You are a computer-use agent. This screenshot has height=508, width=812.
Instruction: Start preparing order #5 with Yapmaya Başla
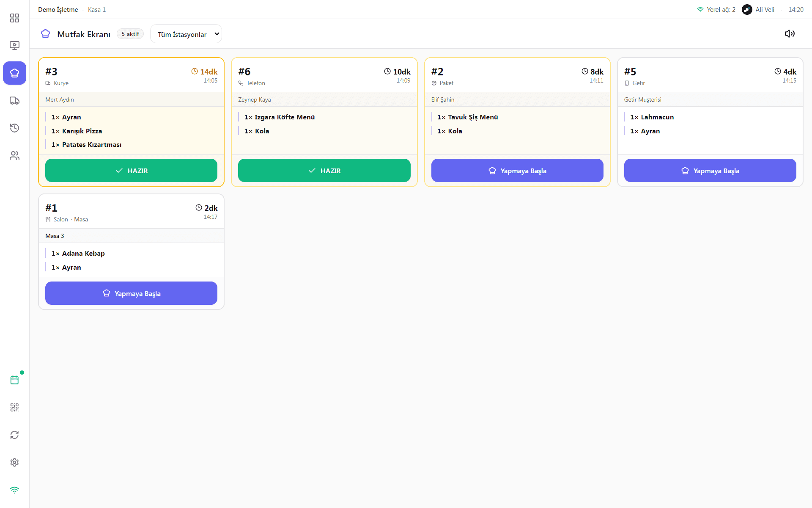point(710,171)
